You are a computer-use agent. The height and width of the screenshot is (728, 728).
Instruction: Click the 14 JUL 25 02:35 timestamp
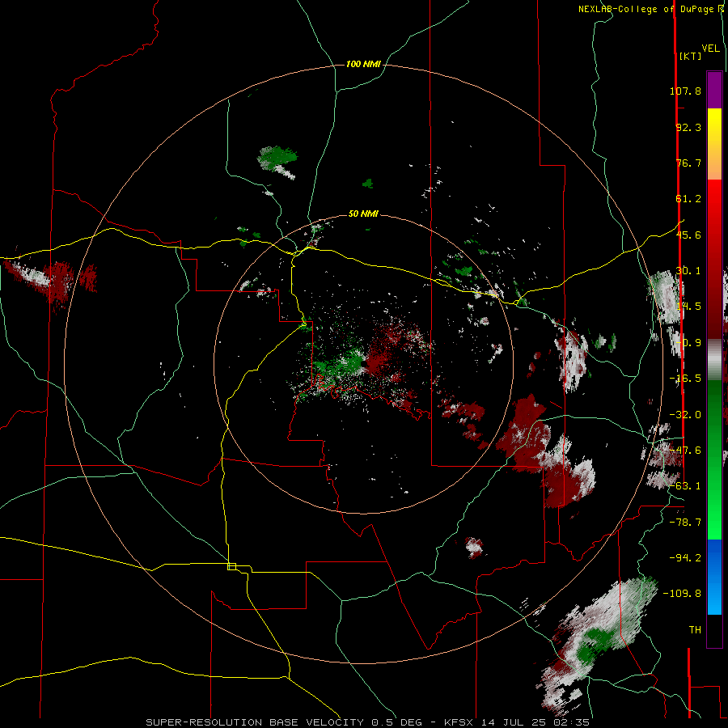click(x=535, y=722)
